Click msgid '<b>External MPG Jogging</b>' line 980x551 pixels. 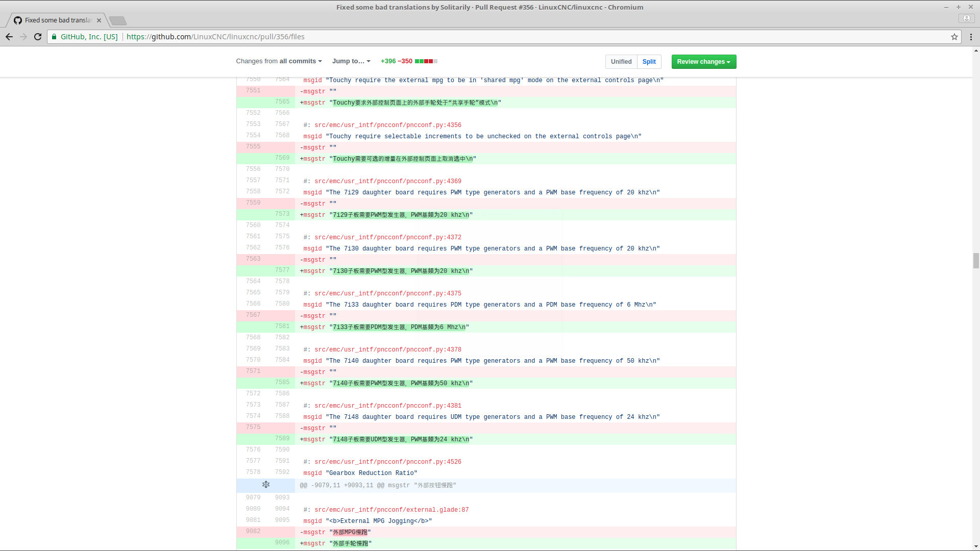[367, 521]
